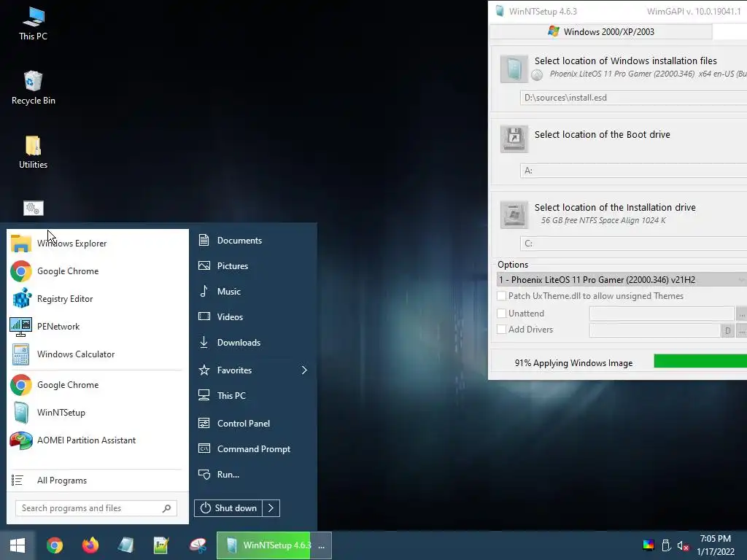Toggle Patch UxTheme.dll checkbox
The height and width of the screenshot is (560, 747).
[x=501, y=296]
